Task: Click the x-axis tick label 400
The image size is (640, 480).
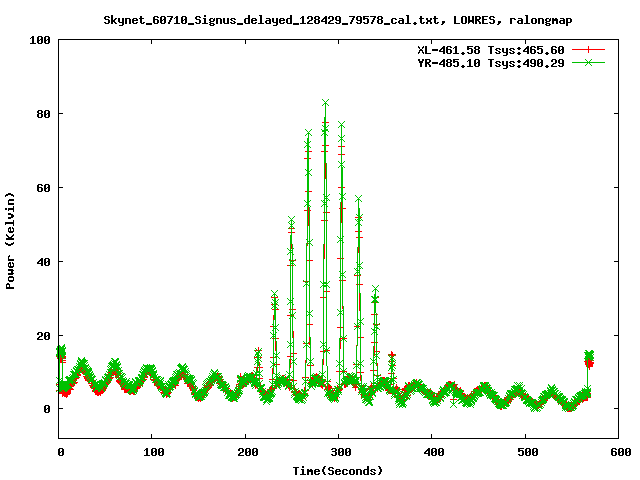Action: point(434,452)
